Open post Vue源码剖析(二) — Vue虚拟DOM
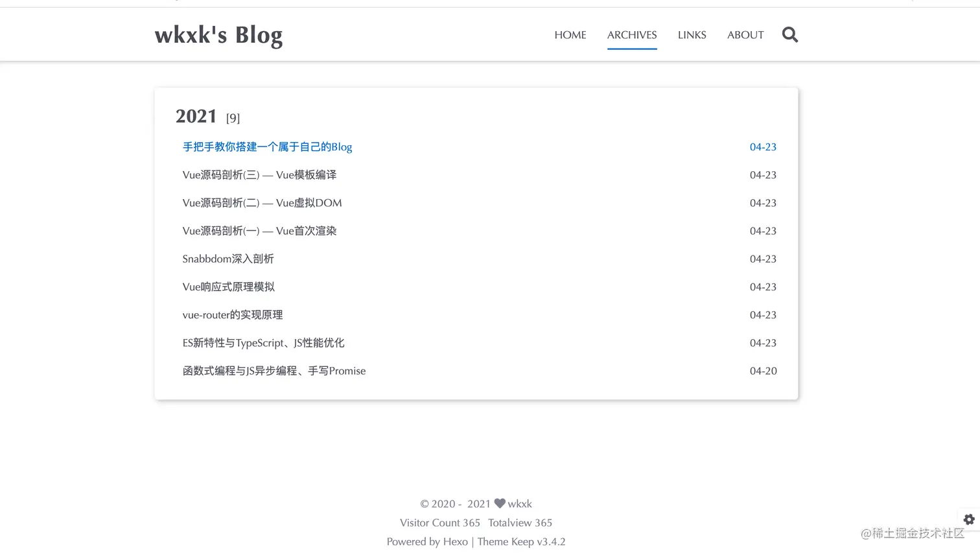The height and width of the screenshot is (555, 980). (262, 203)
